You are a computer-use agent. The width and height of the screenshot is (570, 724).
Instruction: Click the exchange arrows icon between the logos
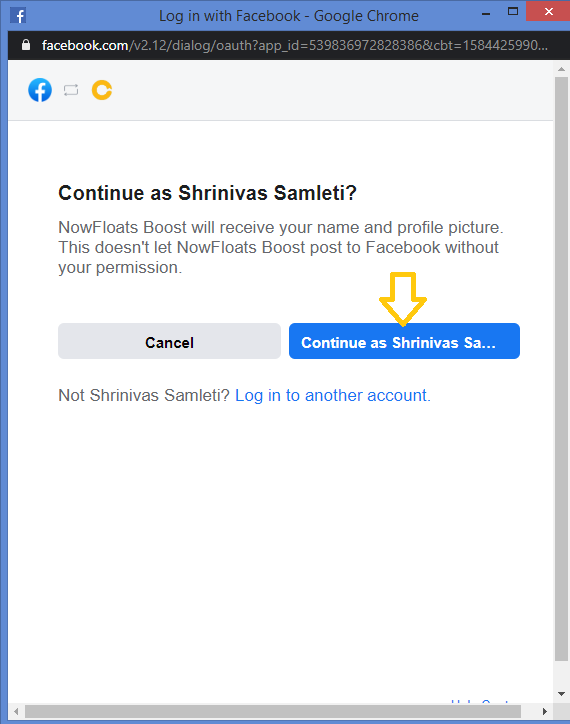click(71, 90)
